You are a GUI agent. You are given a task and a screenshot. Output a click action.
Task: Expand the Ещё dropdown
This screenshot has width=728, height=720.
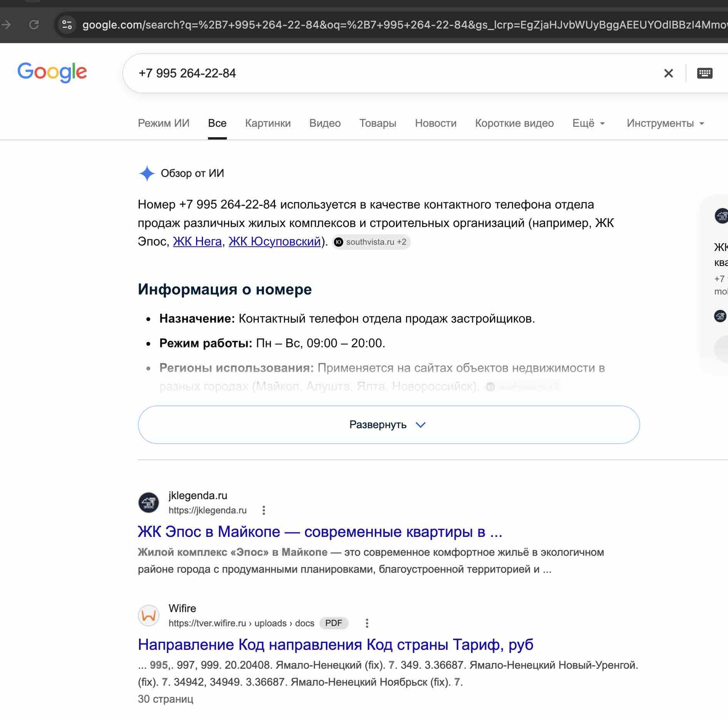click(589, 123)
